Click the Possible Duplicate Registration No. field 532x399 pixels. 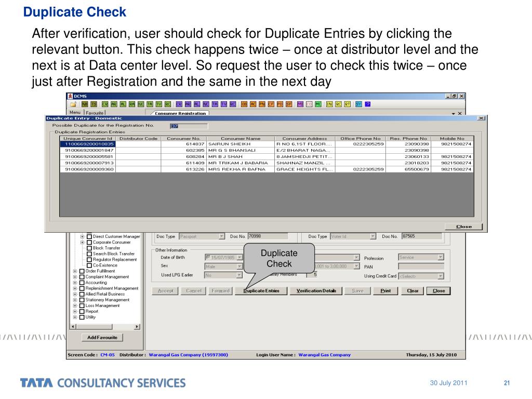click(x=189, y=126)
